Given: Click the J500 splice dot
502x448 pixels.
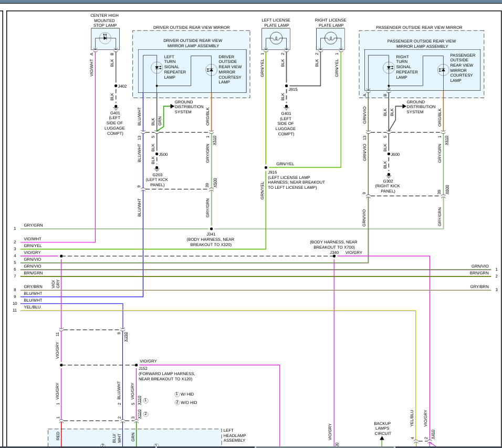Looking at the screenshot, I should pos(157,154).
